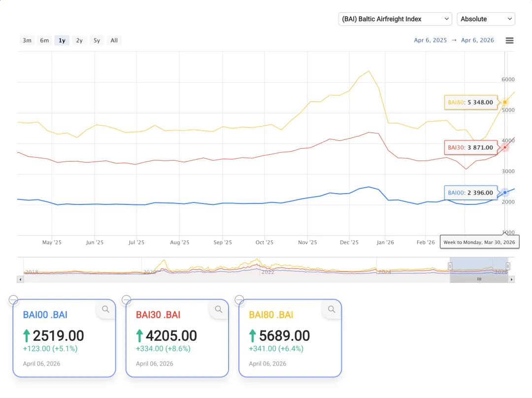Click navigator scroll right arrow
This screenshot has width=532, height=398.
512,279
